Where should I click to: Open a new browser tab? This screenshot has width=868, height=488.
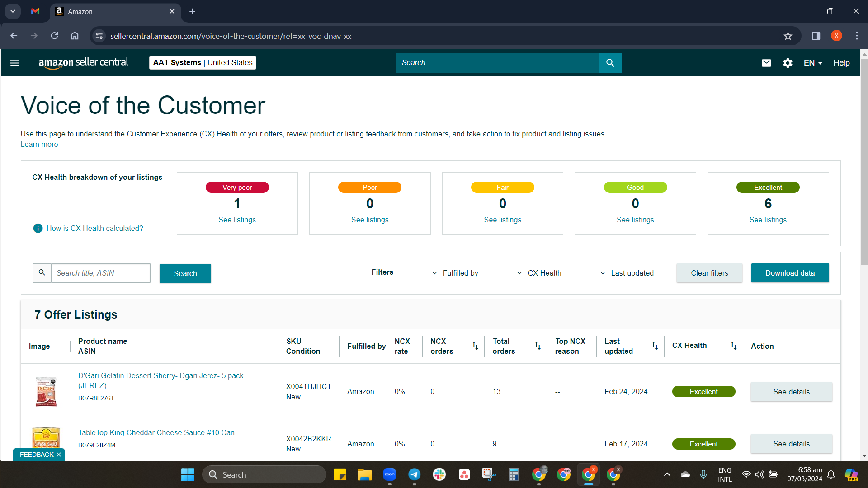[x=192, y=11]
